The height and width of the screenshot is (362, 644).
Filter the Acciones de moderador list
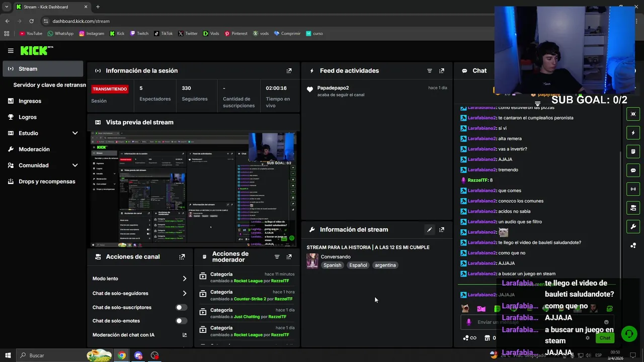coord(277,257)
